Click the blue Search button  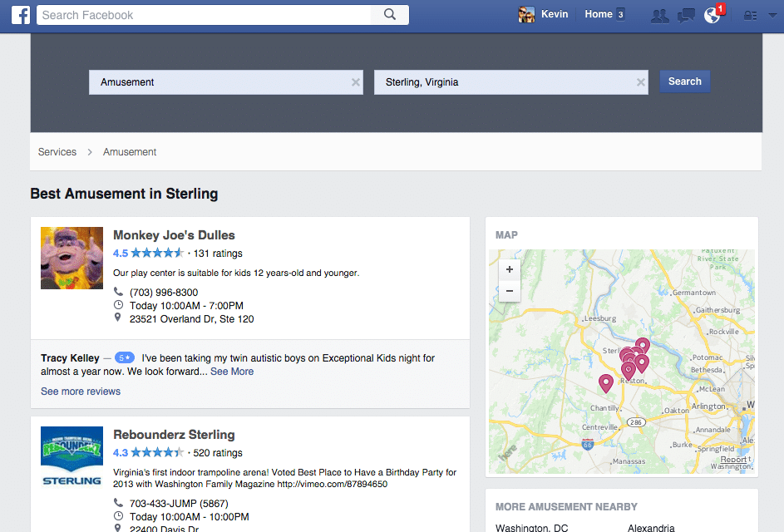coord(685,81)
